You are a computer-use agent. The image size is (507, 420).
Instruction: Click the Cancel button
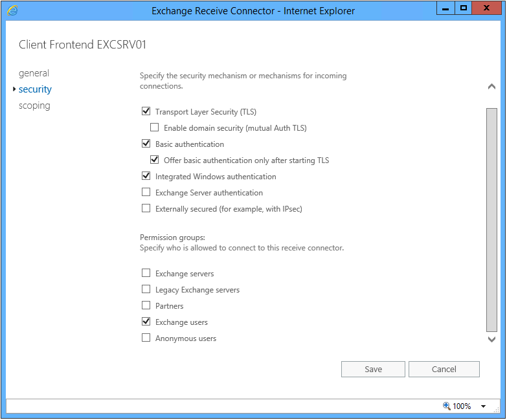coord(444,369)
